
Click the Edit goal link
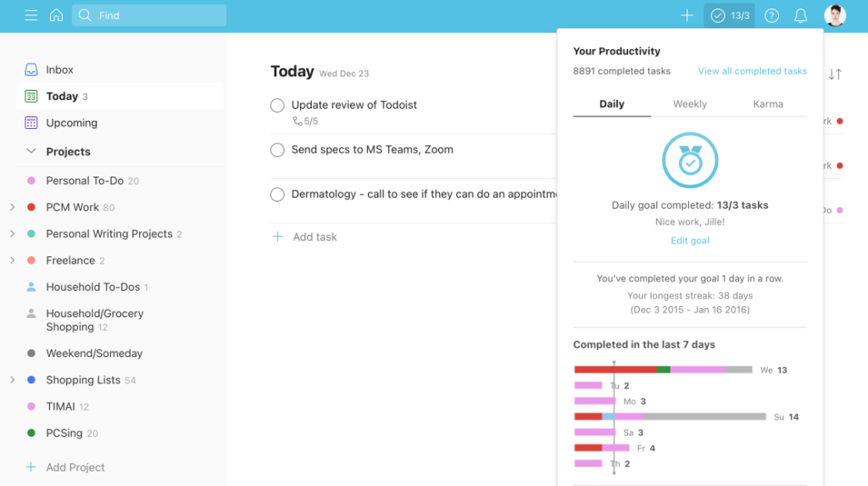pos(690,241)
